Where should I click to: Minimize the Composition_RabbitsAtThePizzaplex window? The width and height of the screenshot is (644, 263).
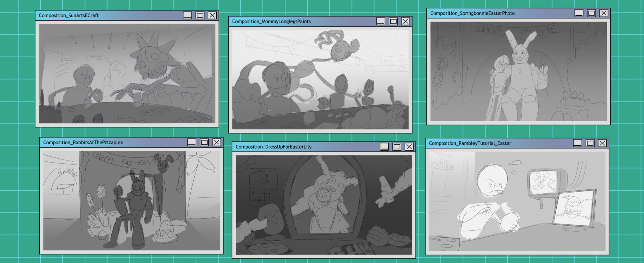[x=192, y=142]
